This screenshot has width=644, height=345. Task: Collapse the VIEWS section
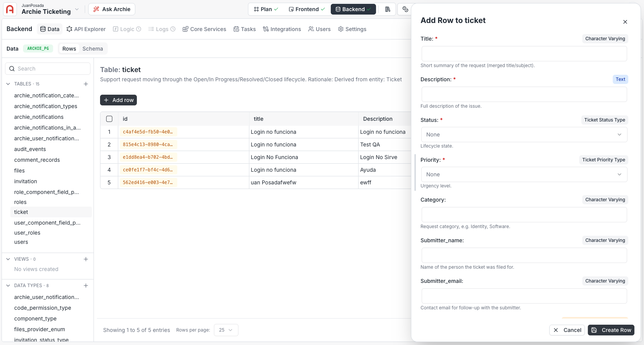point(8,259)
